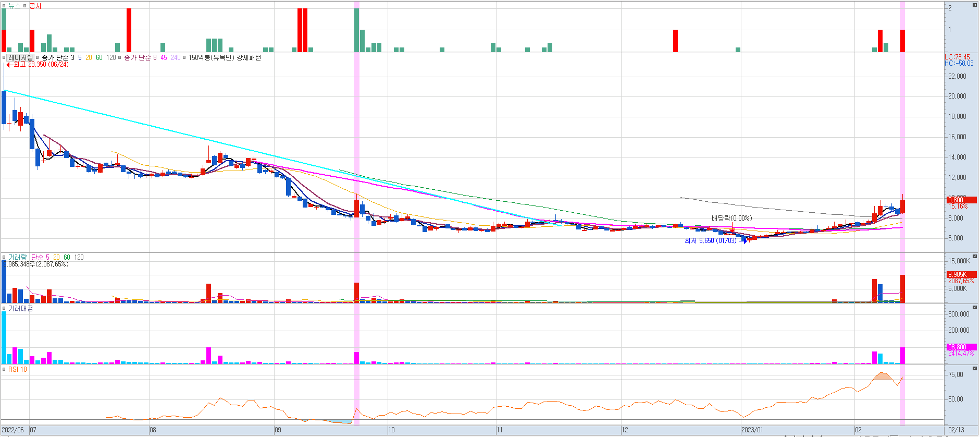
Task: Click the HC:-58.03 readout
Action: point(959,63)
